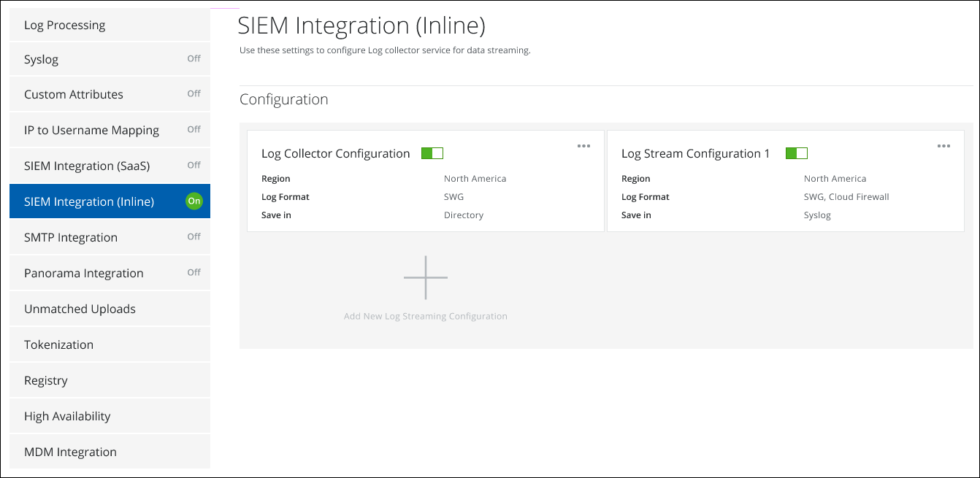
Task: Go to High Availability settings
Action: coord(67,416)
